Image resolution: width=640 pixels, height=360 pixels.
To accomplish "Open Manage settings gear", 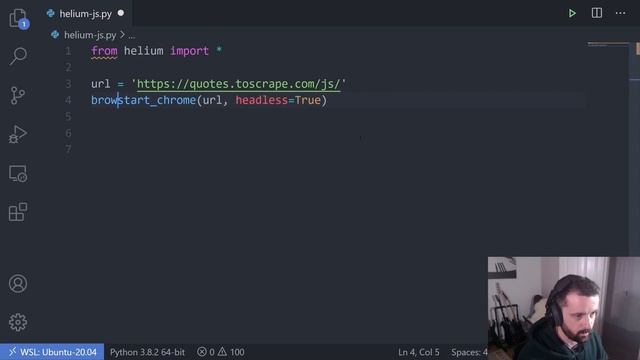I will (18, 322).
